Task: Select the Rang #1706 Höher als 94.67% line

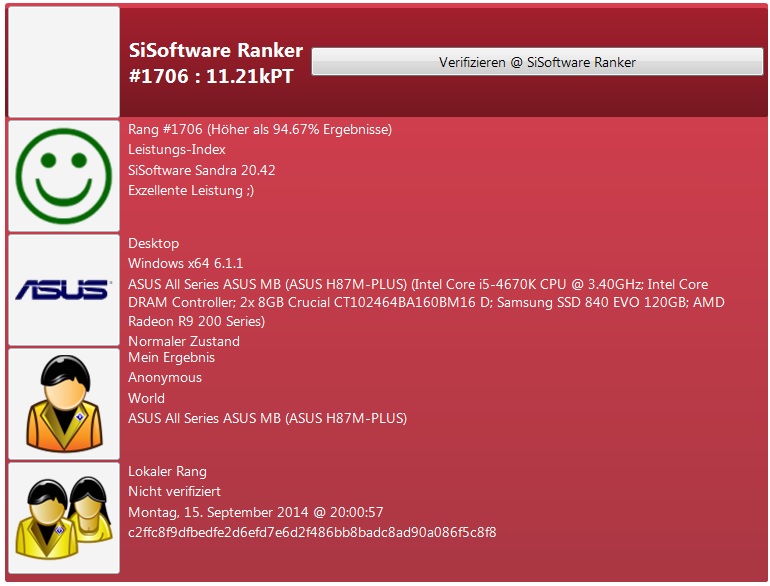Action: click(260, 130)
